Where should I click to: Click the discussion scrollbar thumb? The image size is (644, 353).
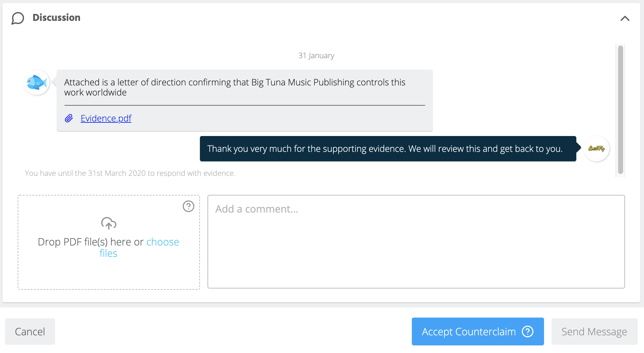pyautogui.click(x=620, y=109)
